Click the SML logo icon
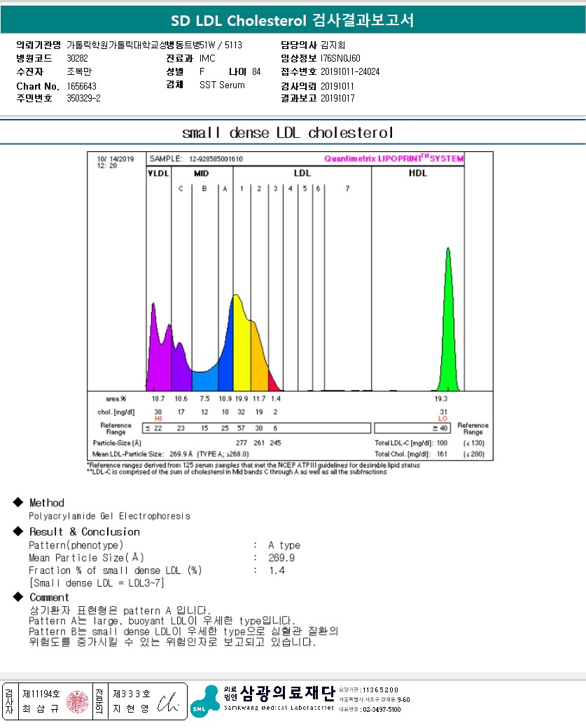Screen dimensions: 586x728 [204, 701]
